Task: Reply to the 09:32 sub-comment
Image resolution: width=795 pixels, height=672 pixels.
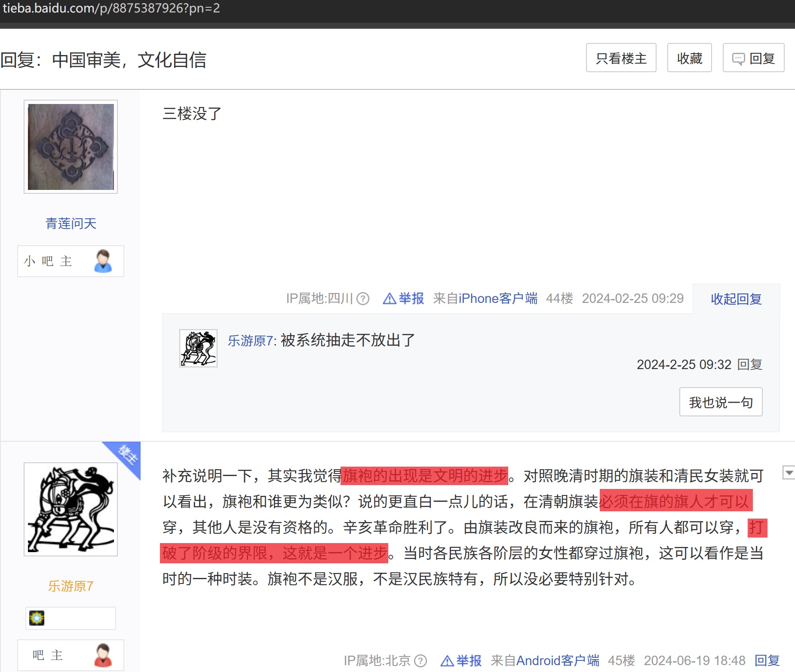Action: [749, 365]
